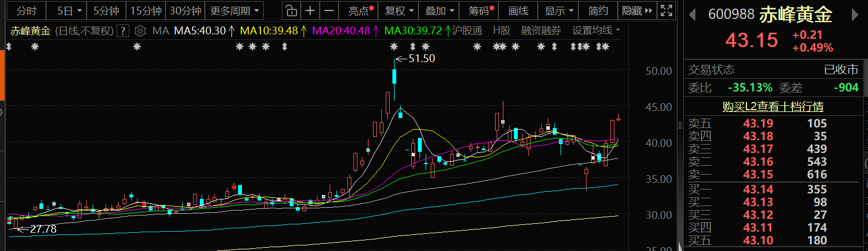Switch to 简约 simple mode
The width and height of the screenshot is (868, 251).
(x=598, y=11)
